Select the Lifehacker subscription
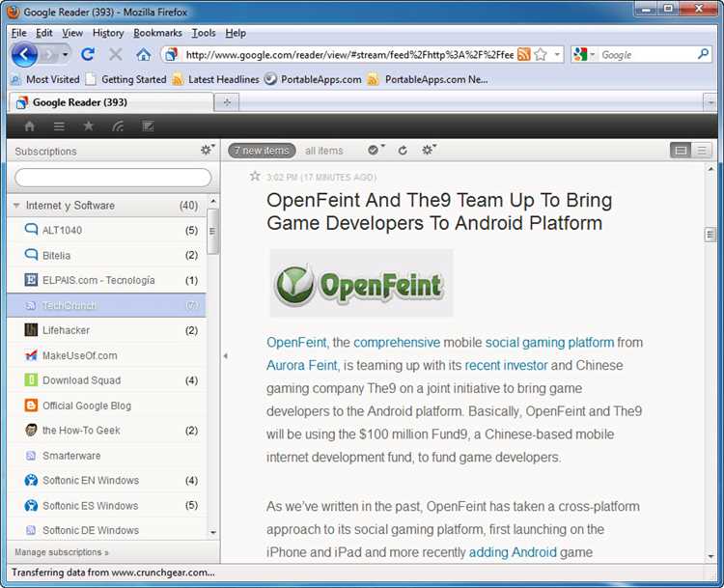The width and height of the screenshot is (724, 588). pos(66,330)
